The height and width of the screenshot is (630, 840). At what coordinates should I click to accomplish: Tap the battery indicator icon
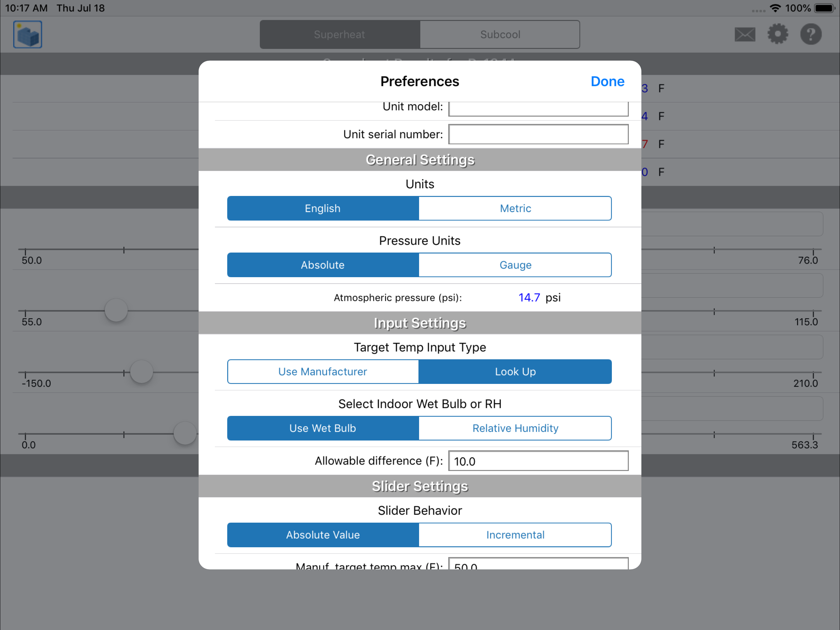(824, 8)
